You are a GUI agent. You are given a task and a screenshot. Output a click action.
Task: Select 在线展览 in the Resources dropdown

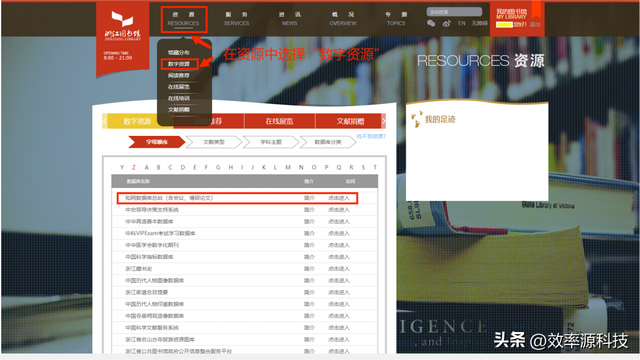click(178, 87)
